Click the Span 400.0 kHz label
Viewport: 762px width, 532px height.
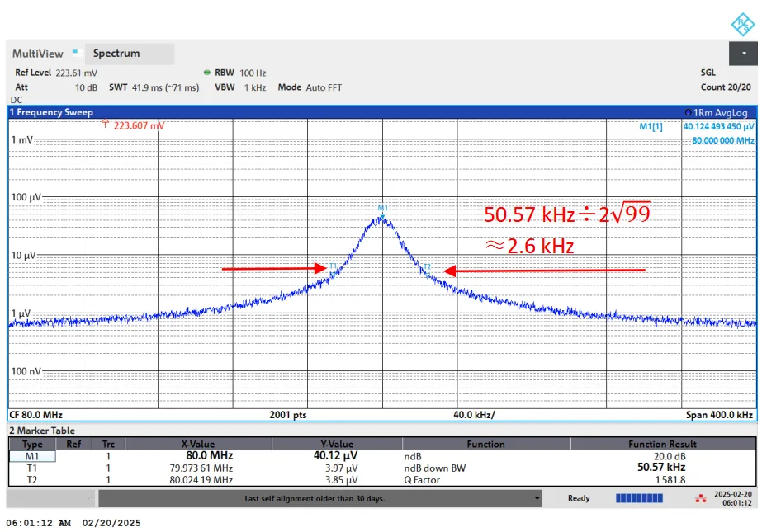tap(718, 414)
